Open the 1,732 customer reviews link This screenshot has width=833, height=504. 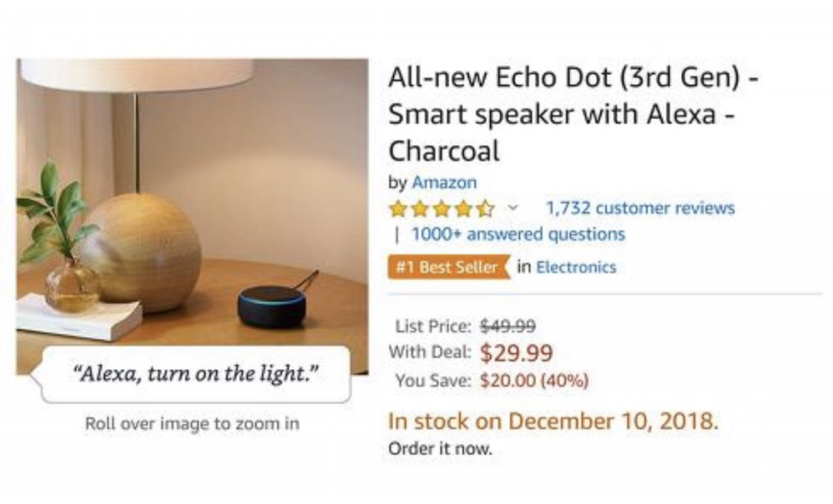(x=640, y=207)
